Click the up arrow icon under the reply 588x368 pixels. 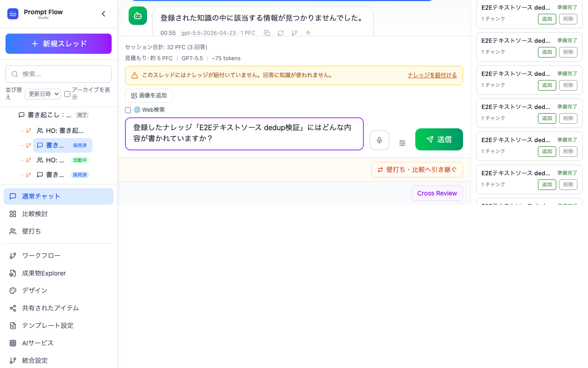pyautogui.click(x=308, y=33)
